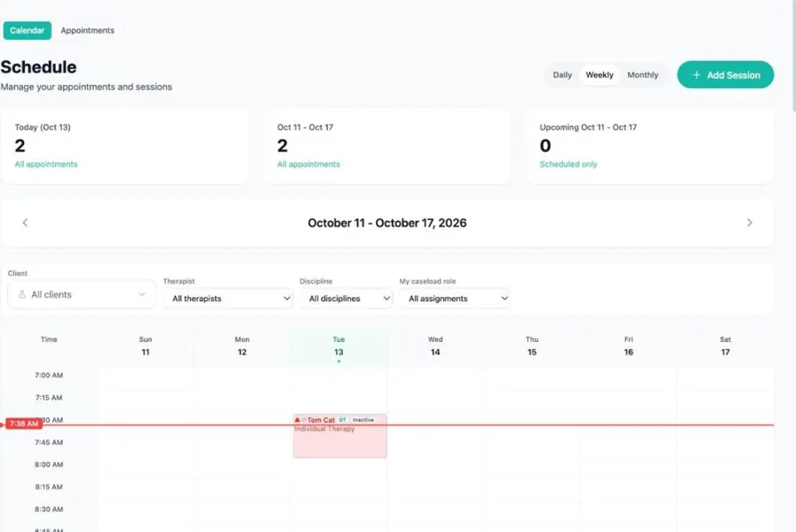Go to next week with right chevron
796x532 pixels.
tap(749, 223)
